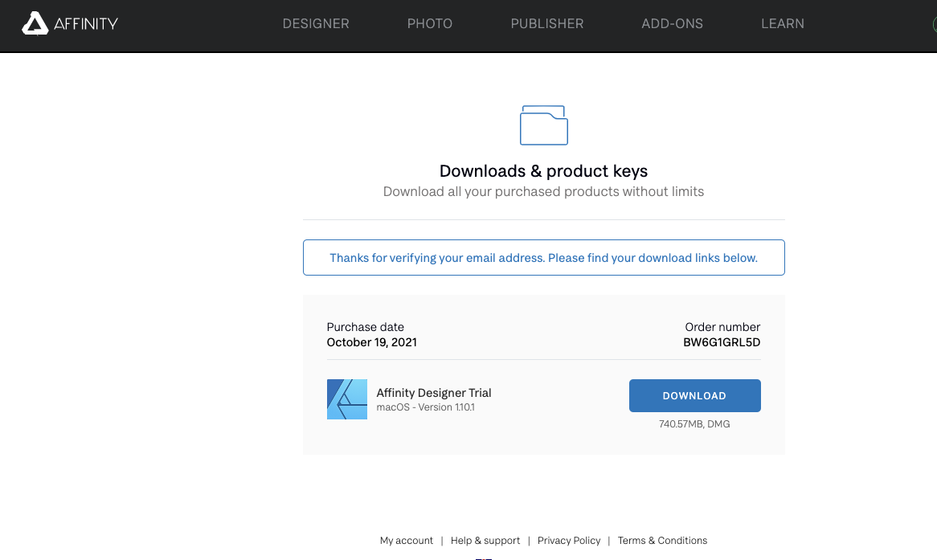This screenshot has width=937, height=560.
Task: Open the LEARN menu
Action: (782, 23)
